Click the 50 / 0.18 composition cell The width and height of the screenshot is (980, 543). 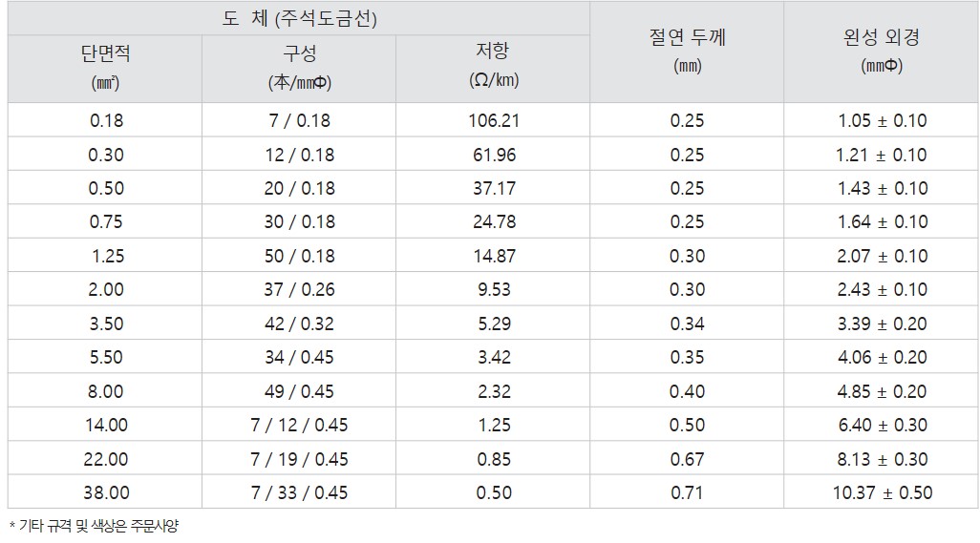tap(299, 256)
